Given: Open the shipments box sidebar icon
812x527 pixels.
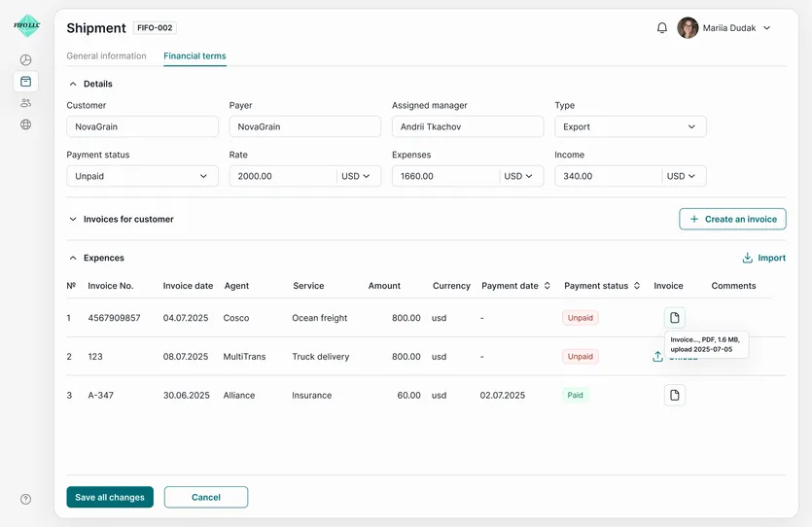Looking at the screenshot, I should pos(26,82).
